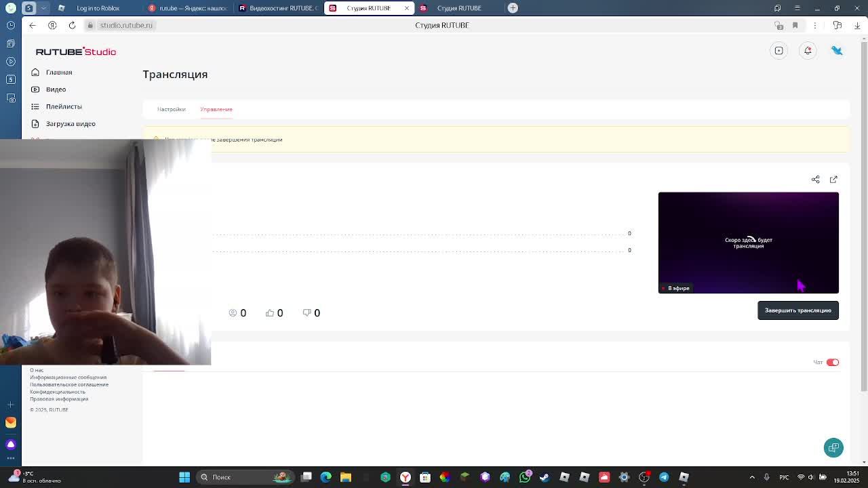Open the О нас footer link
The image size is (868, 488).
tap(37, 370)
